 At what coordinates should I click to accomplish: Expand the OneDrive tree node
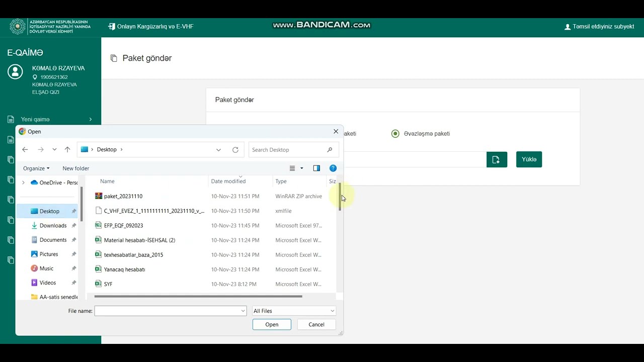[23, 183]
